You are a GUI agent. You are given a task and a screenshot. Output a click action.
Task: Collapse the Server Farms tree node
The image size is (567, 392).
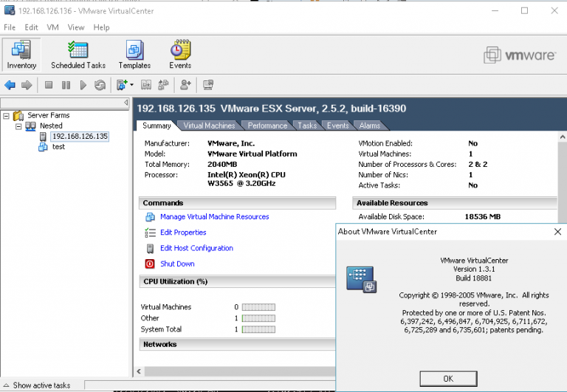point(6,116)
